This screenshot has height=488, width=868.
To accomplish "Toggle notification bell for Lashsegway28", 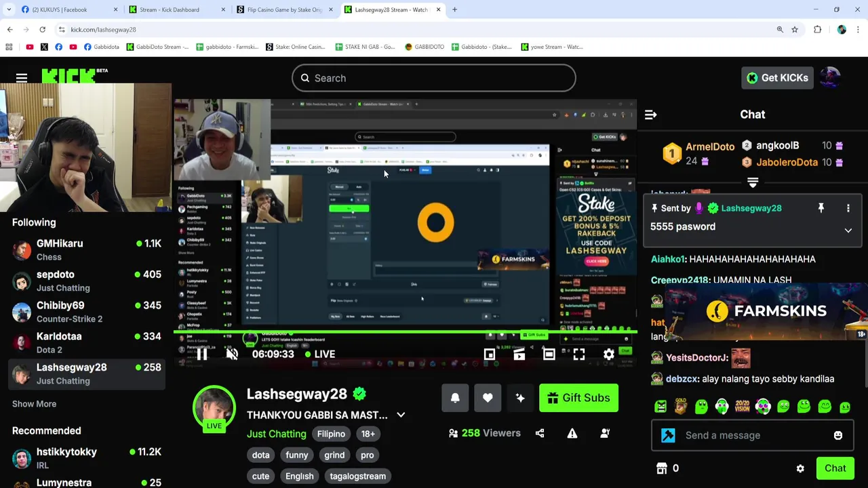I will (455, 398).
